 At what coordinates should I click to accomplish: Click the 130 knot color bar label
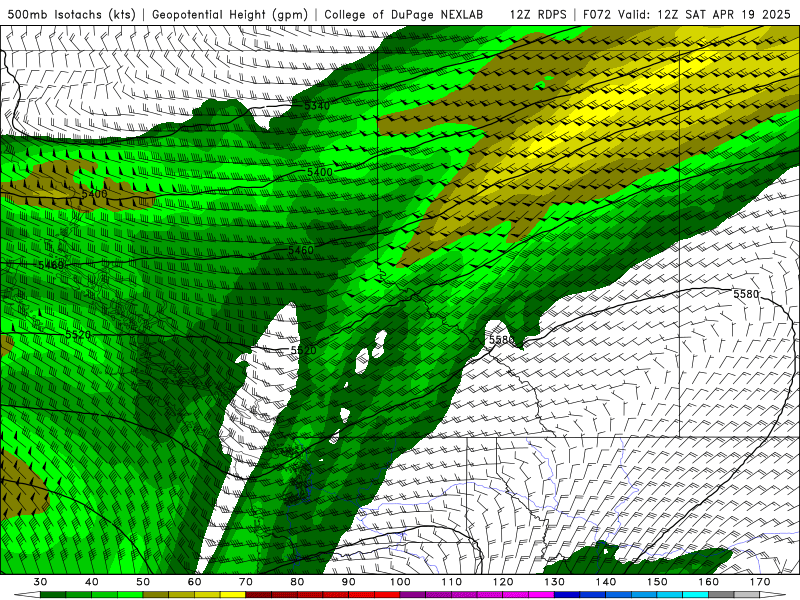(x=555, y=582)
